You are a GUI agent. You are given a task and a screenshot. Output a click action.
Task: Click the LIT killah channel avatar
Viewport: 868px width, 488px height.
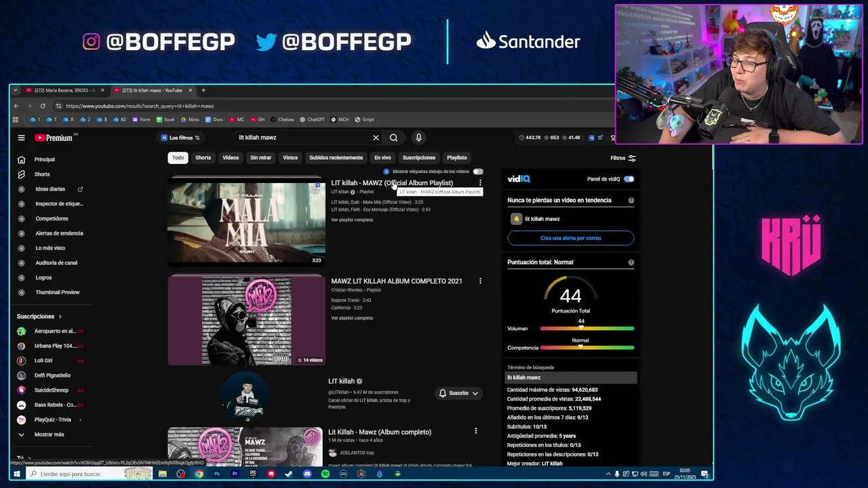coord(246,397)
